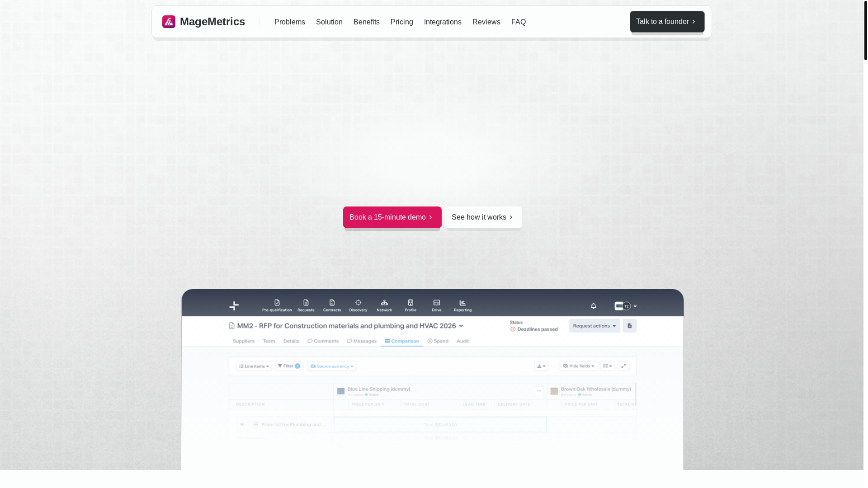Screen dimensions: 868x488
Task: Click the clock icon beside Deadlines passed
Action: tap(513, 329)
